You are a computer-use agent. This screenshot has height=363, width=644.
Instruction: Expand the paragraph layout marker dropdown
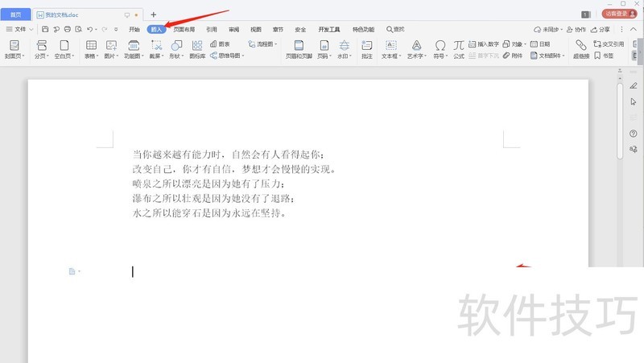[x=79, y=271]
